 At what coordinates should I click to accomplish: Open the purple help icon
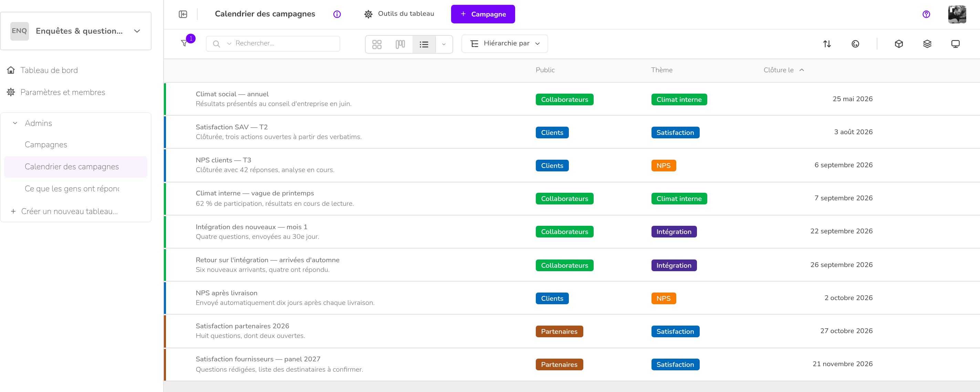click(x=926, y=14)
